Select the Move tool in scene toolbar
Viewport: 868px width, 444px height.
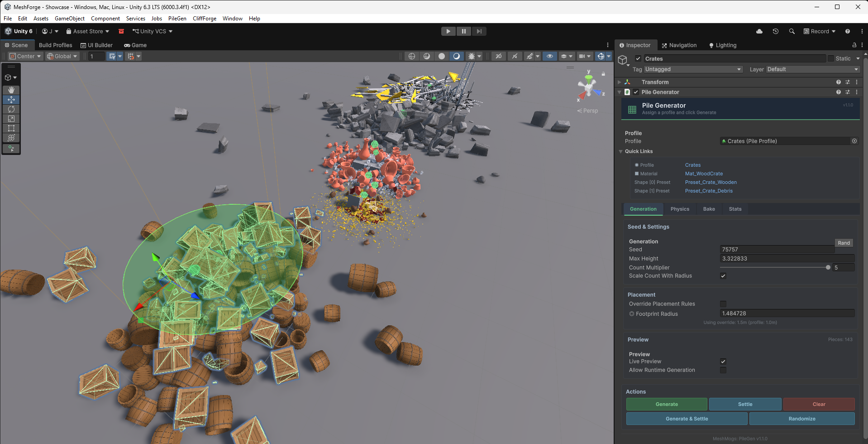click(11, 100)
